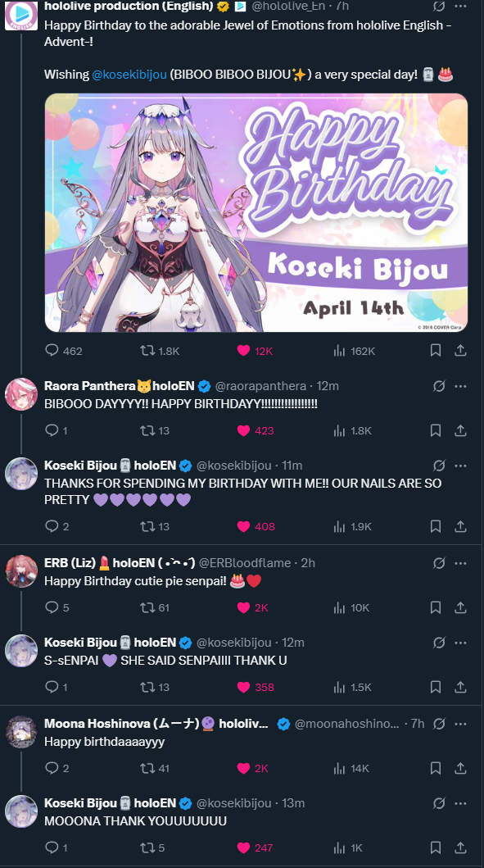Open ERB (Liz) profile avatar
The height and width of the screenshot is (868, 484).
(x=21, y=570)
